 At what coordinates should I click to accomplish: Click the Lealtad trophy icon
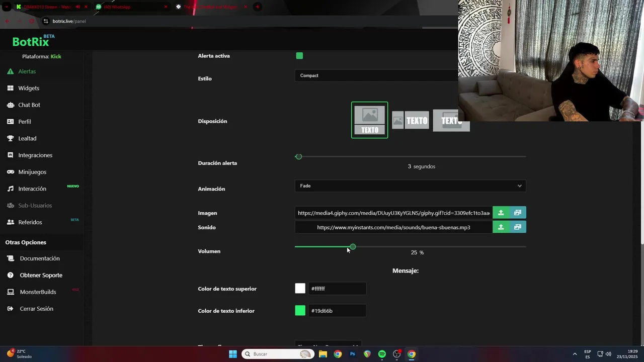10,138
